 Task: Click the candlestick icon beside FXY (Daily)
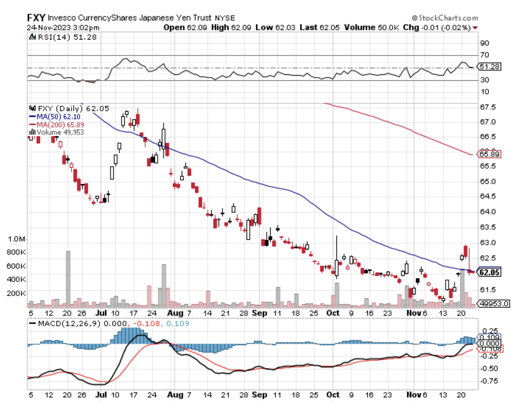[33, 109]
